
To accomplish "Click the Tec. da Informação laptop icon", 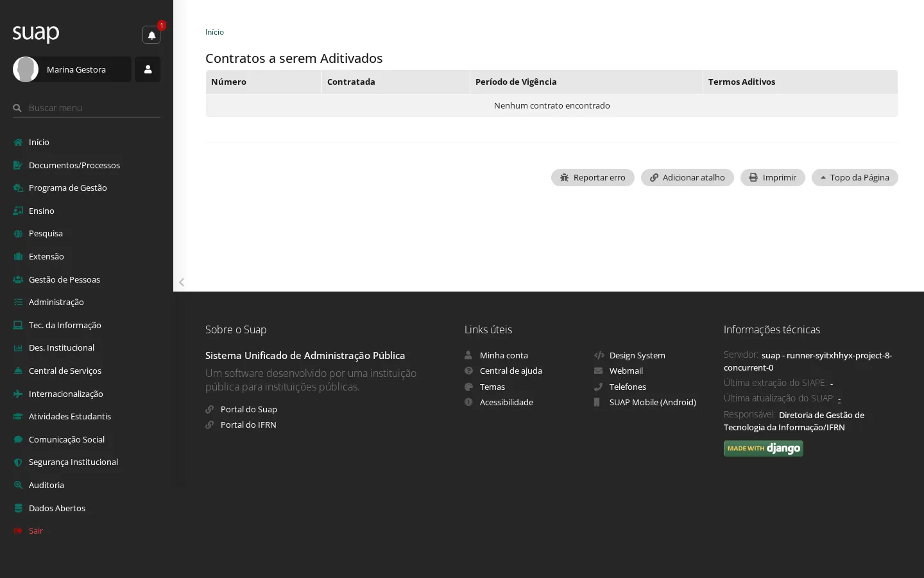I will tap(18, 325).
